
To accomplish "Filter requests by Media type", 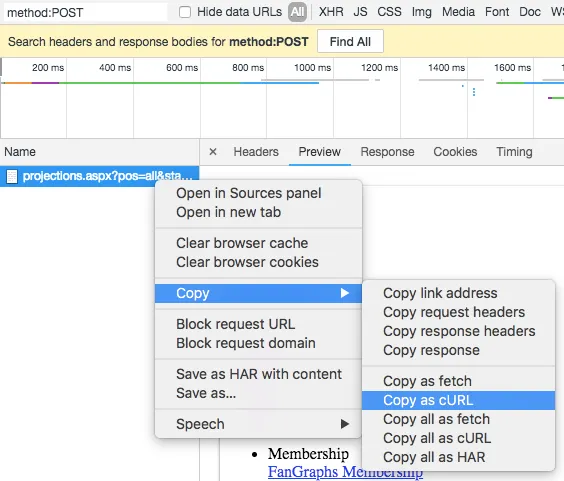I will [458, 12].
